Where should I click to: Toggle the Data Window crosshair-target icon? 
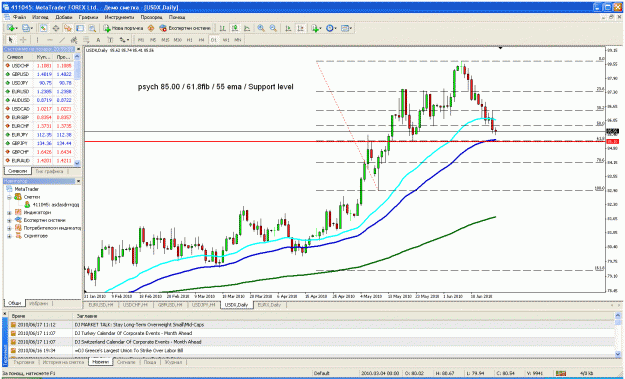[x=55, y=28]
